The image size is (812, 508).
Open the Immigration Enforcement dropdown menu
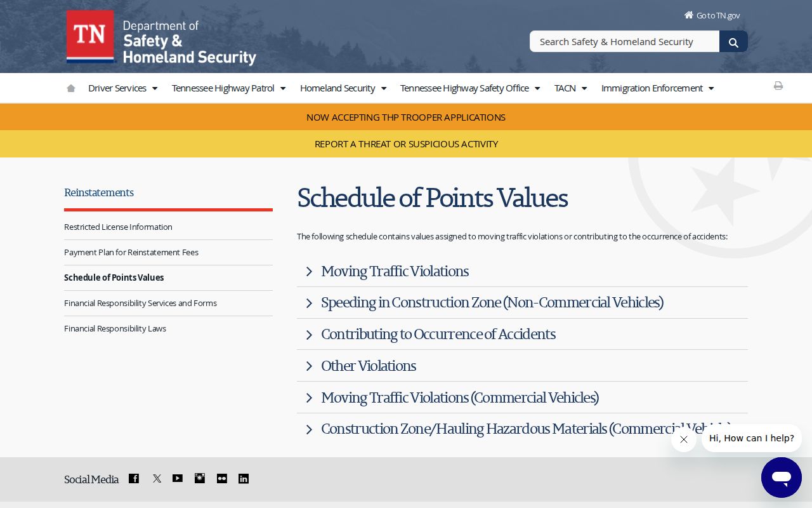[658, 88]
